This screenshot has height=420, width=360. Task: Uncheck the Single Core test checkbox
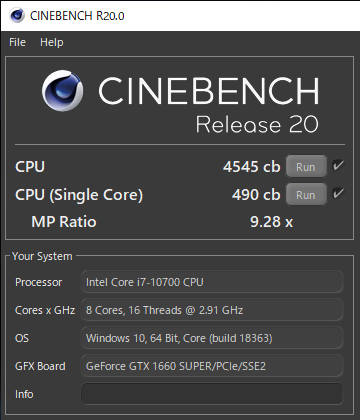coord(338,193)
